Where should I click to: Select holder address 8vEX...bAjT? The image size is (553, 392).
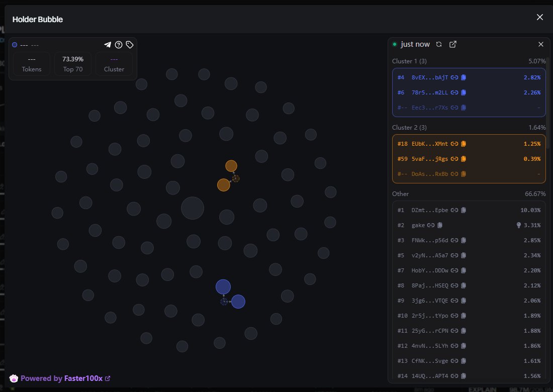click(429, 77)
